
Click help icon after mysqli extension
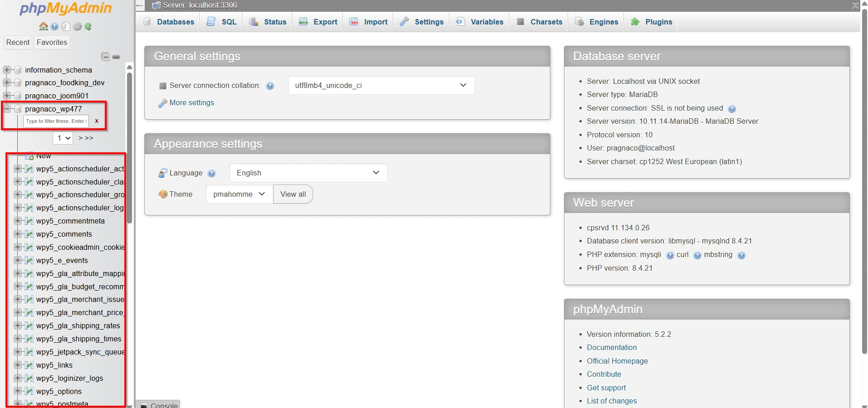tap(670, 255)
